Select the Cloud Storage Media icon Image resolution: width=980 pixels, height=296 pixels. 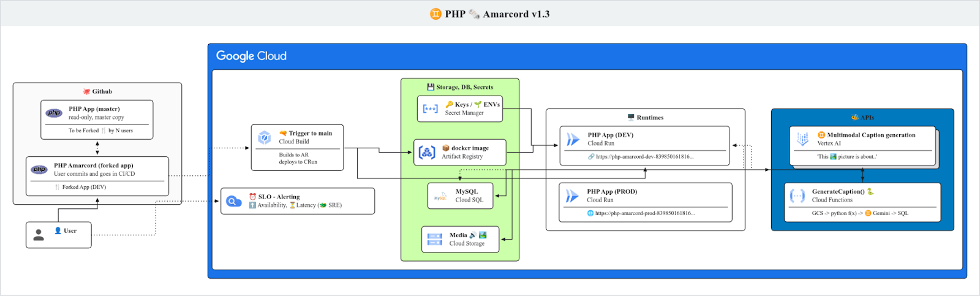click(x=435, y=239)
